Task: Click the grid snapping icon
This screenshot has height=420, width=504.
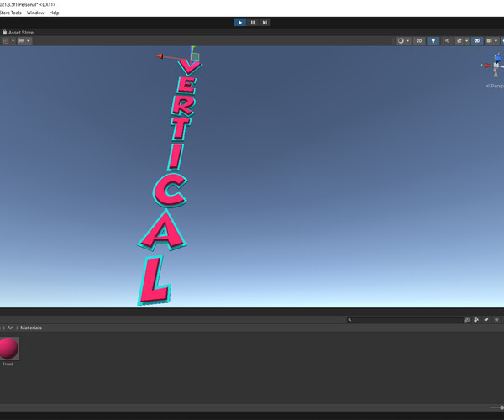Action: (x=6, y=41)
